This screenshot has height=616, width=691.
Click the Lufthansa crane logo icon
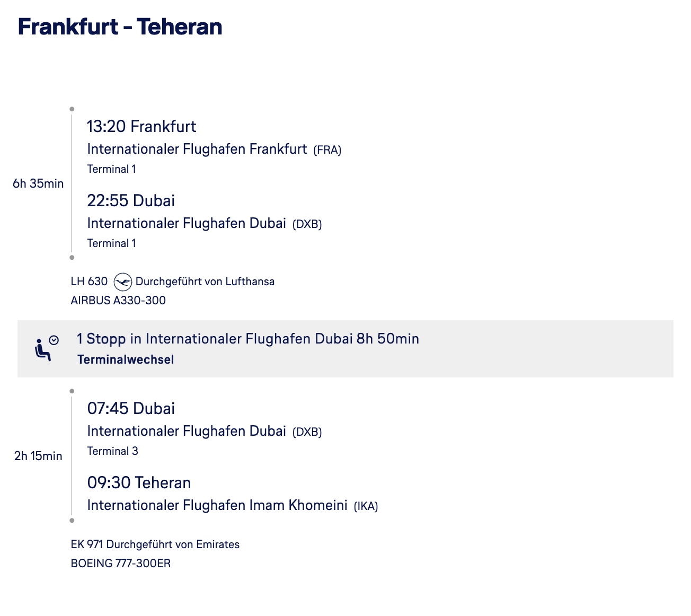pyautogui.click(x=123, y=281)
